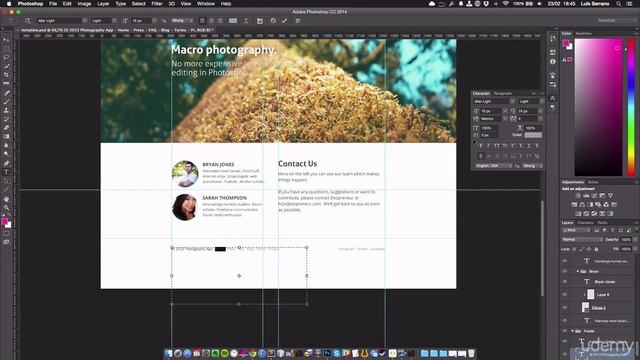Image resolution: width=640 pixels, height=360 pixels.
Task: Collapse the Footer layer group
Action: [x=573, y=331]
